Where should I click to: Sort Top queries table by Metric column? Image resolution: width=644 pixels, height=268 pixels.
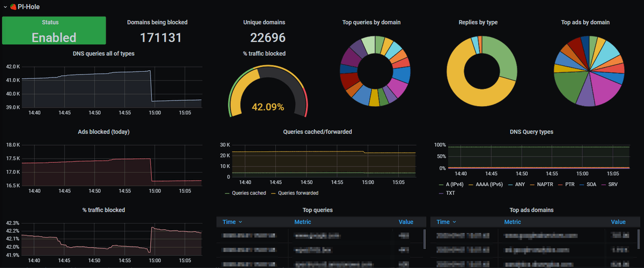click(303, 222)
